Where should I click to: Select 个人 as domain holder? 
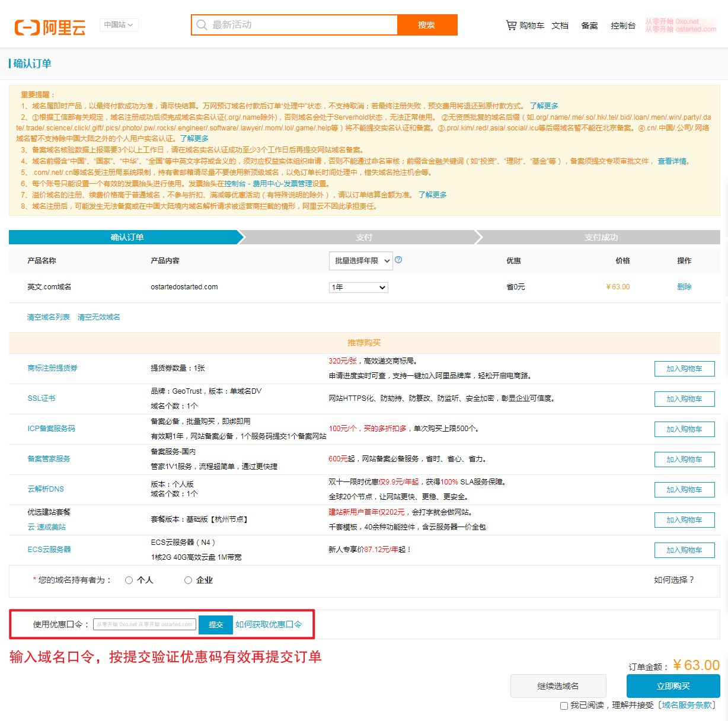pos(129,580)
